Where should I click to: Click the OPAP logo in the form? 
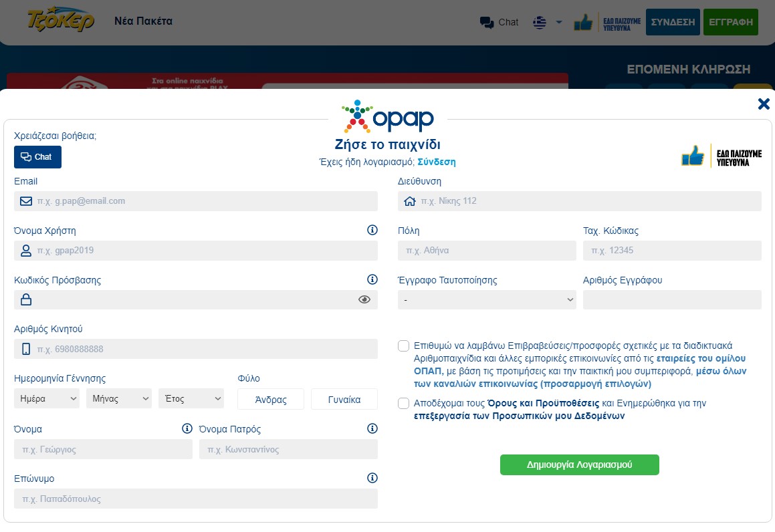tap(388, 117)
